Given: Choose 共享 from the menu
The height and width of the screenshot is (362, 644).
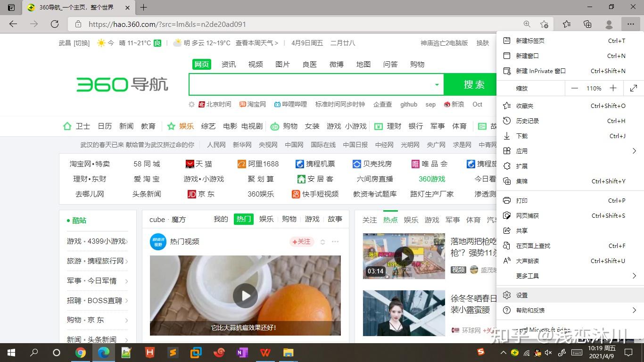Looking at the screenshot, I should 570,231.
